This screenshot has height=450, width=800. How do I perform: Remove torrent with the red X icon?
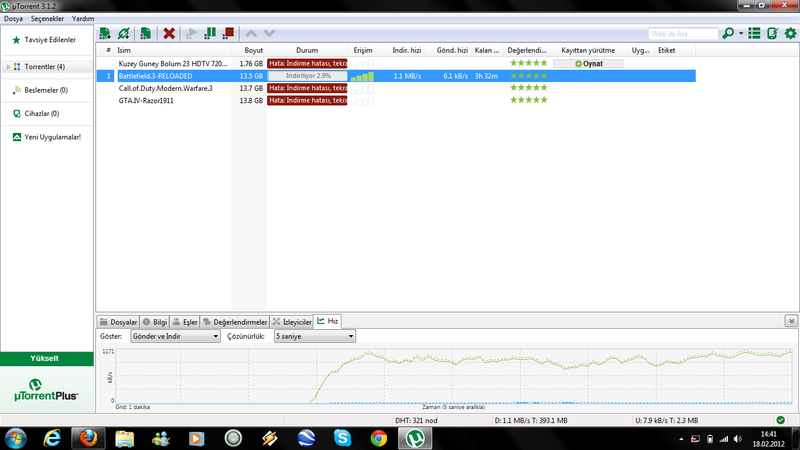(x=169, y=34)
